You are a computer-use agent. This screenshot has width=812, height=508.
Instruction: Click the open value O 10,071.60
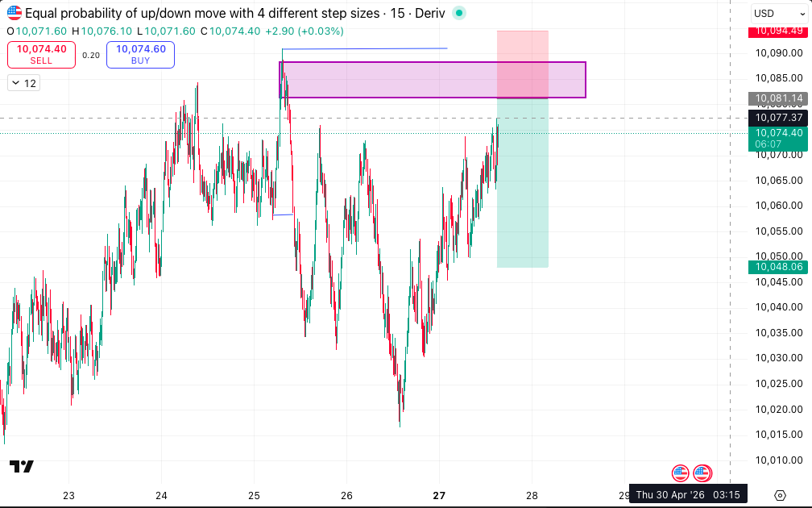(36, 31)
